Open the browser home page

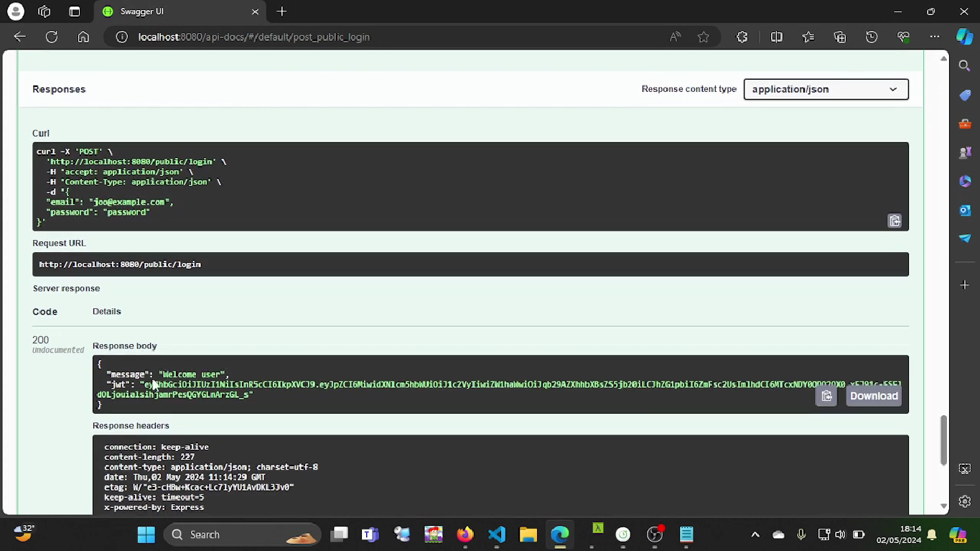tap(83, 37)
